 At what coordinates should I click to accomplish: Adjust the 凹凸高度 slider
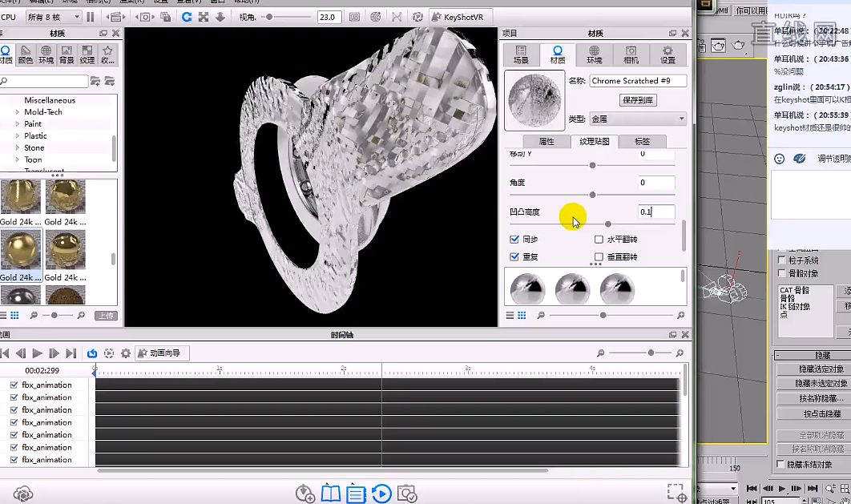[x=608, y=224]
